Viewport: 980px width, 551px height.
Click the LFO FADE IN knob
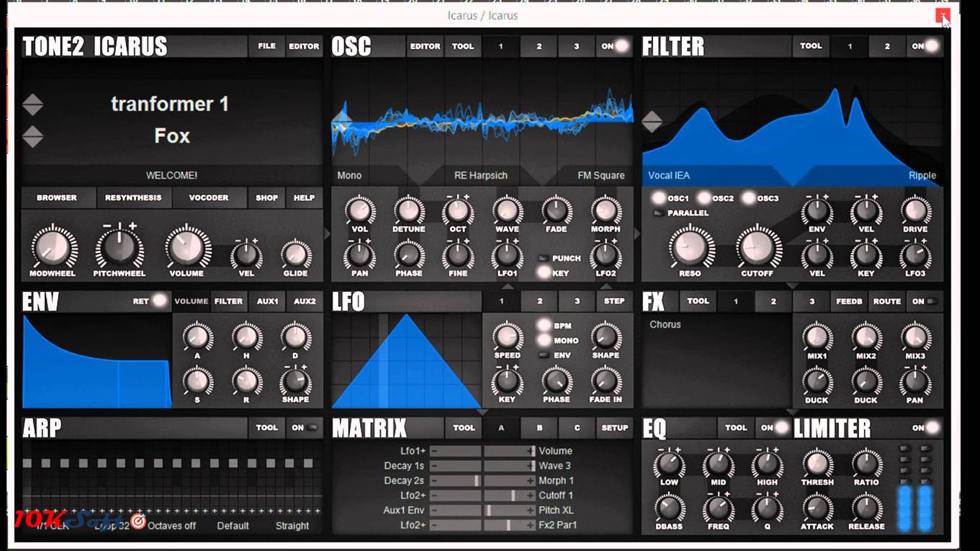pyautogui.click(x=606, y=382)
